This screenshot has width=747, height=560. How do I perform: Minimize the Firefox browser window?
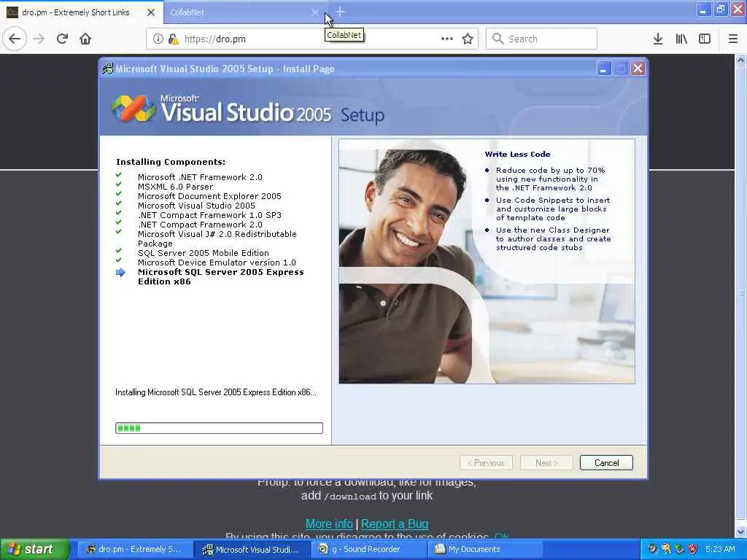point(703,9)
